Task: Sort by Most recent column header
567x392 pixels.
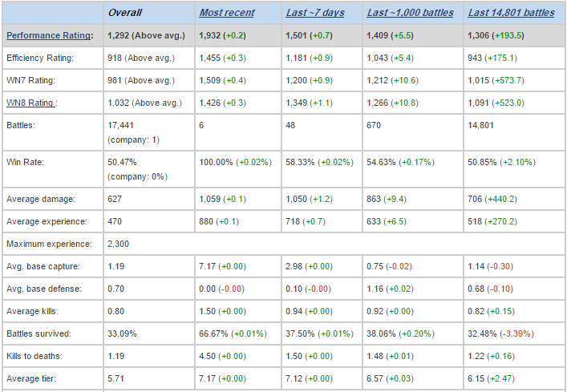Action: tap(227, 13)
